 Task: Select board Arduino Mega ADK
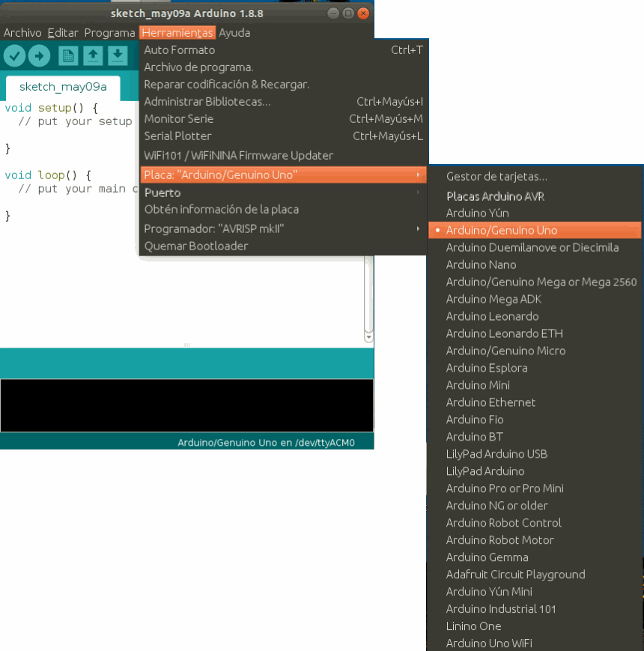pos(535,300)
